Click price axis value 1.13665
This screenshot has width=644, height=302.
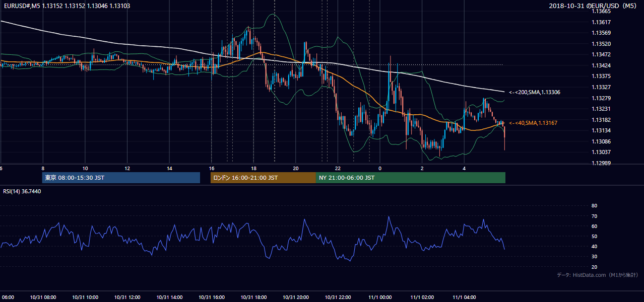602,11
